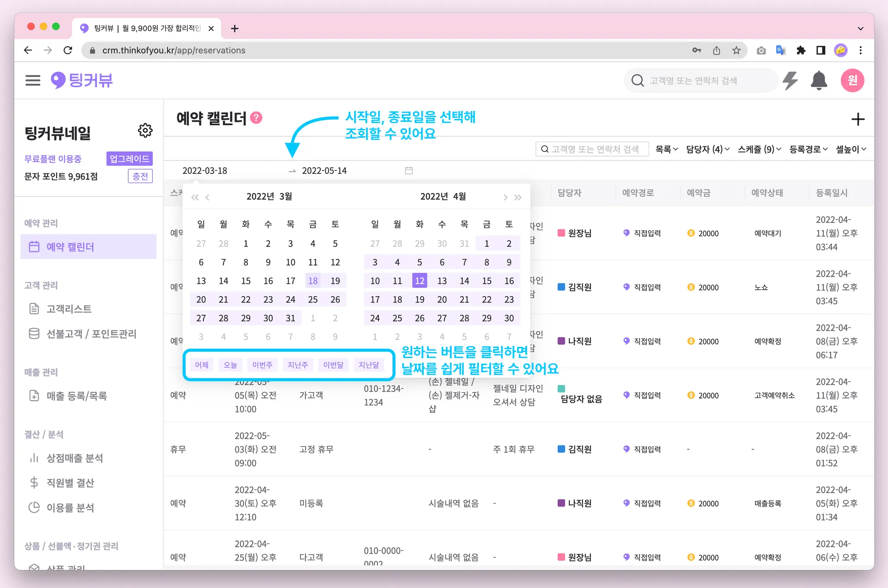Jump to next year with double arrow
888x588 pixels.
[x=518, y=197]
